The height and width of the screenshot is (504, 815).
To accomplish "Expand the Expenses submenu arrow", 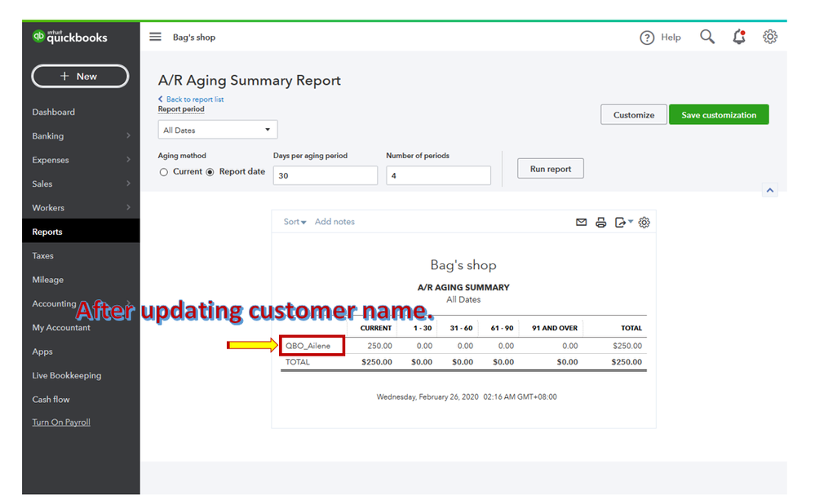I will pos(128,160).
